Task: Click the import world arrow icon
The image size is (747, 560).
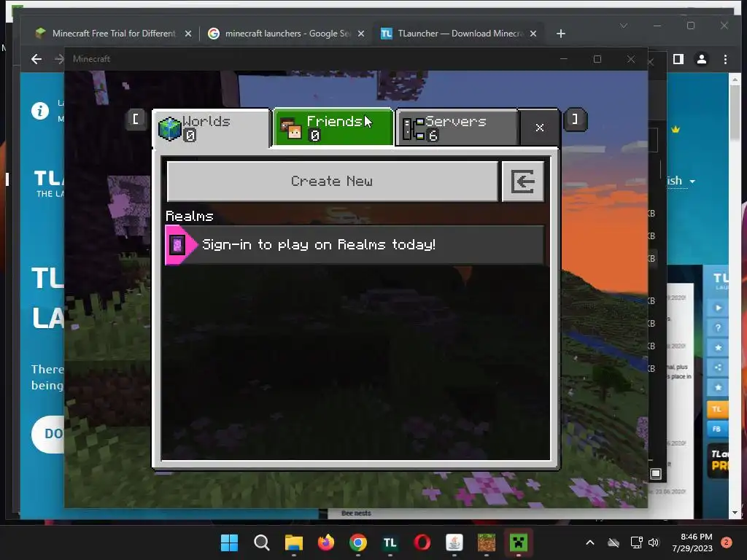Action: pyautogui.click(x=523, y=182)
